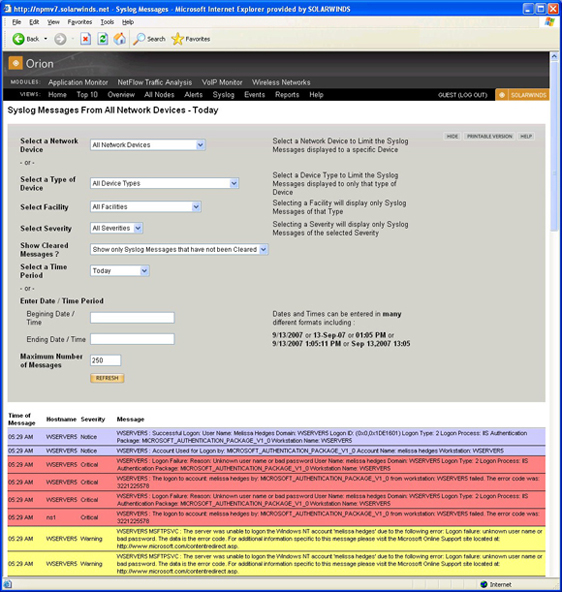Go to browser Home icon
Screen dimensions: 562x592
click(120, 39)
